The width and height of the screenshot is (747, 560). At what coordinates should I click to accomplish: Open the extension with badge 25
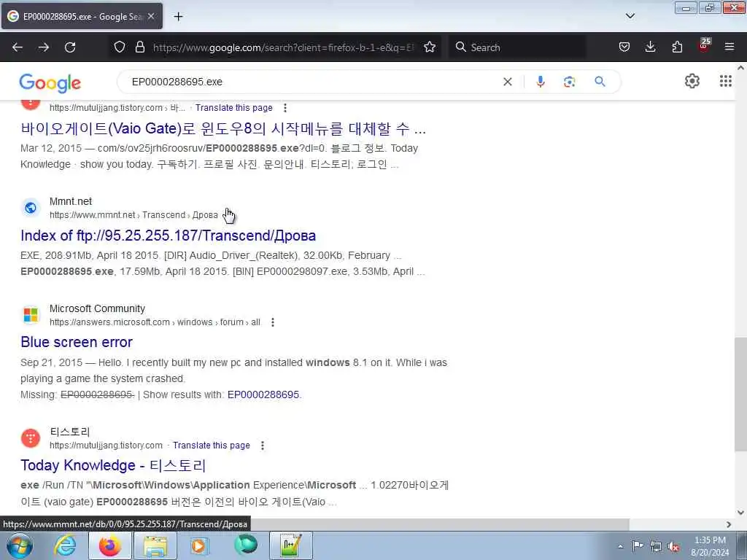pos(704,46)
